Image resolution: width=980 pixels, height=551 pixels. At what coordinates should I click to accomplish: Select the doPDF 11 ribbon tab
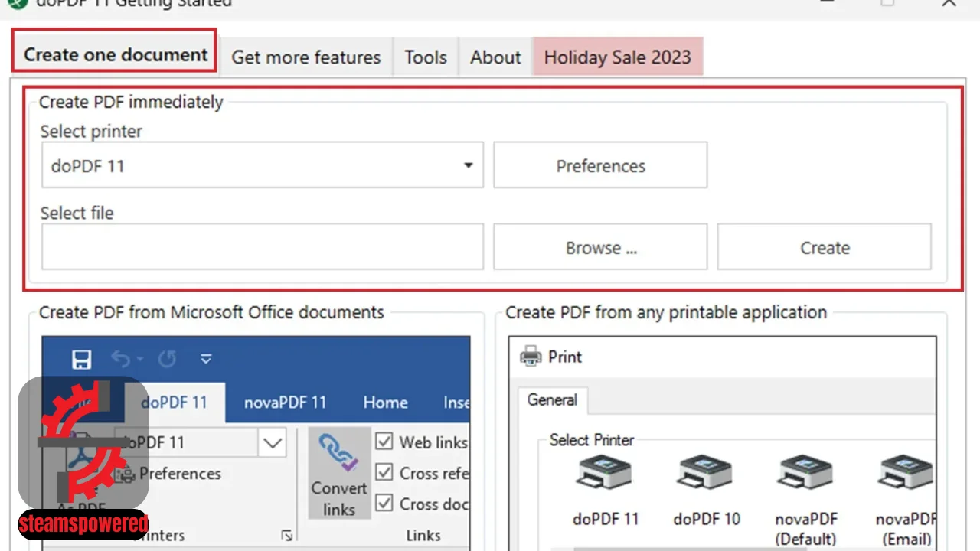pyautogui.click(x=175, y=403)
